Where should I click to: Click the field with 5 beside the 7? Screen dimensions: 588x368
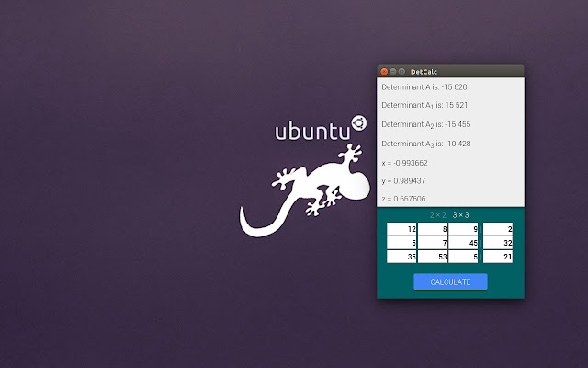401,243
